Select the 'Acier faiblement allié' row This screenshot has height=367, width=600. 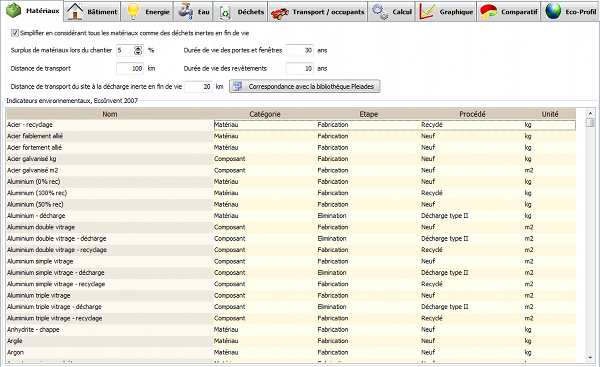(x=291, y=136)
